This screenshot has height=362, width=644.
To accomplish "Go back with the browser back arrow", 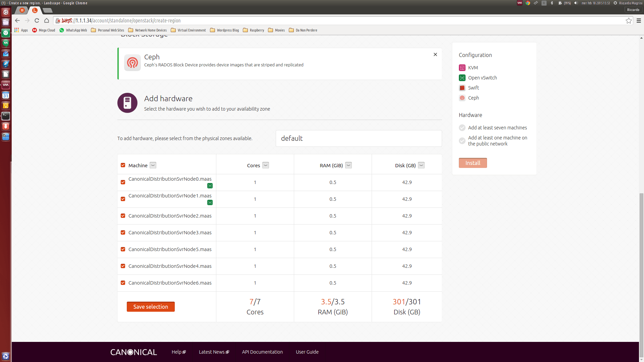I will 17,20.
